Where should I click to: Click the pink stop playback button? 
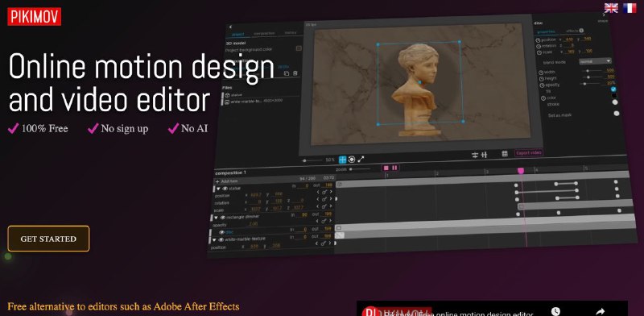pyautogui.click(x=386, y=168)
